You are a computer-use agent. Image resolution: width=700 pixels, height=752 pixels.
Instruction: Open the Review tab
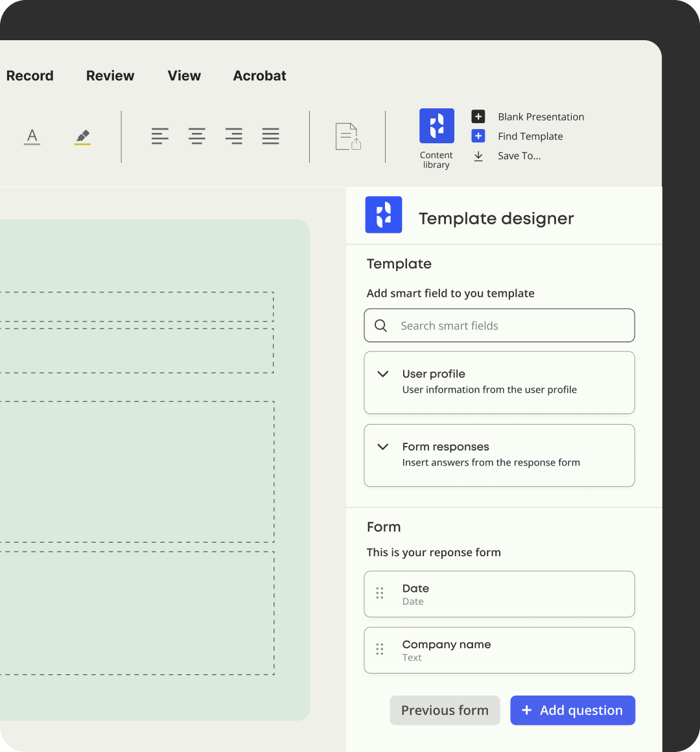point(110,76)
